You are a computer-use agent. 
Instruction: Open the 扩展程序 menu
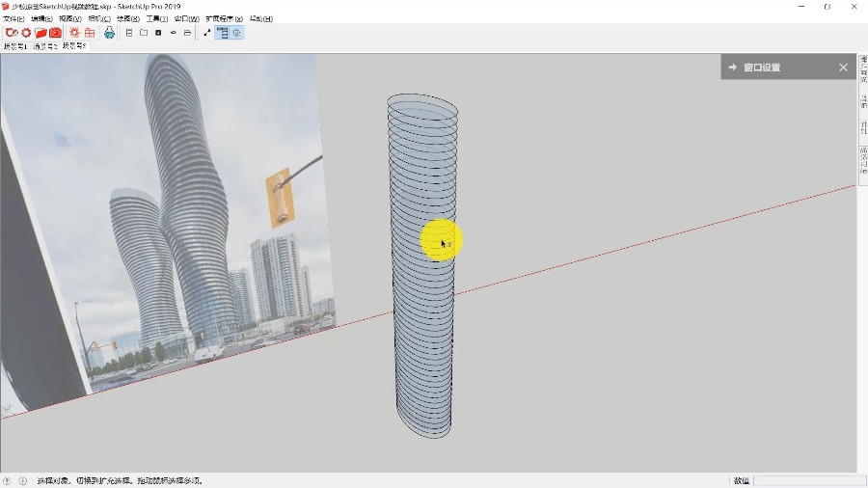point(224,19)
